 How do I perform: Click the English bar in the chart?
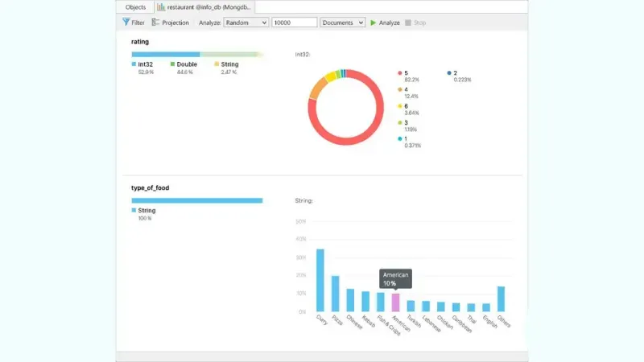[486, 307]
